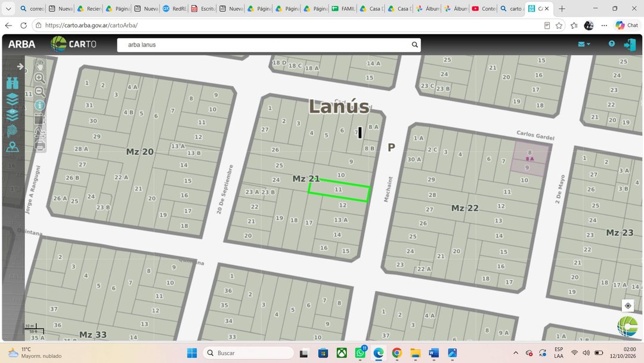Go back with browser back arrow
The width and height of the screenshot is (644, 363).
pyautogui.click(x=8, y=26)
